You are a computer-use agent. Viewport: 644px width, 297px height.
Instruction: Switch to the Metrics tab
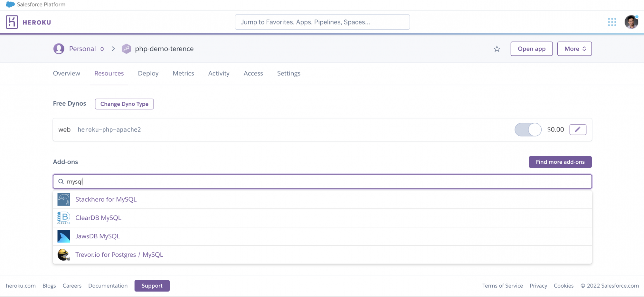(x=183, y=73)
